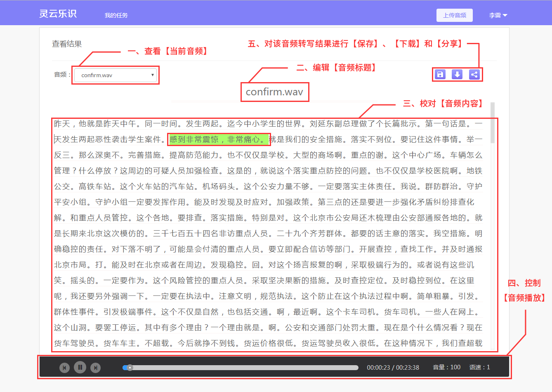Viewport: 552px width, 392px height.
Task: Skip to the next audio segment
Action: pyautogui.click(x=95, y=368)
